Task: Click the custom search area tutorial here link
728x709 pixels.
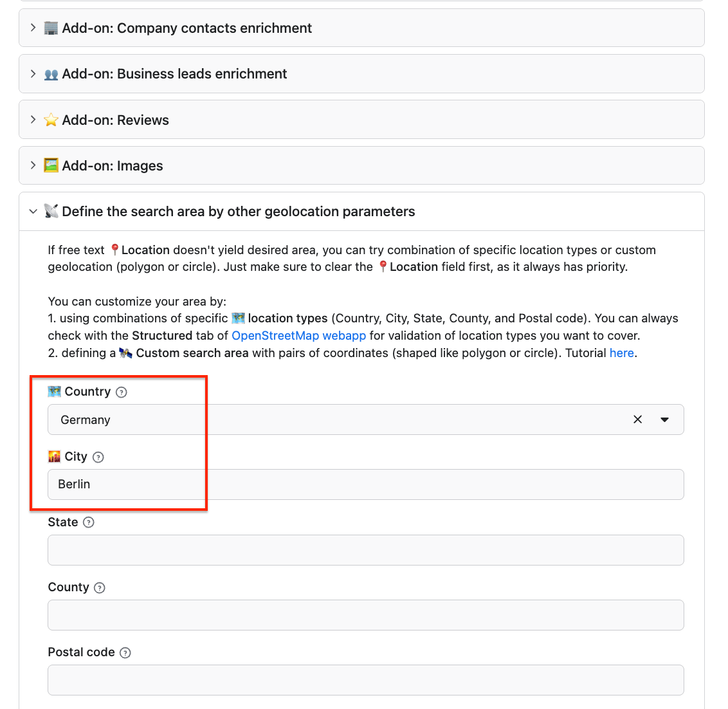Action: point(621,353)
